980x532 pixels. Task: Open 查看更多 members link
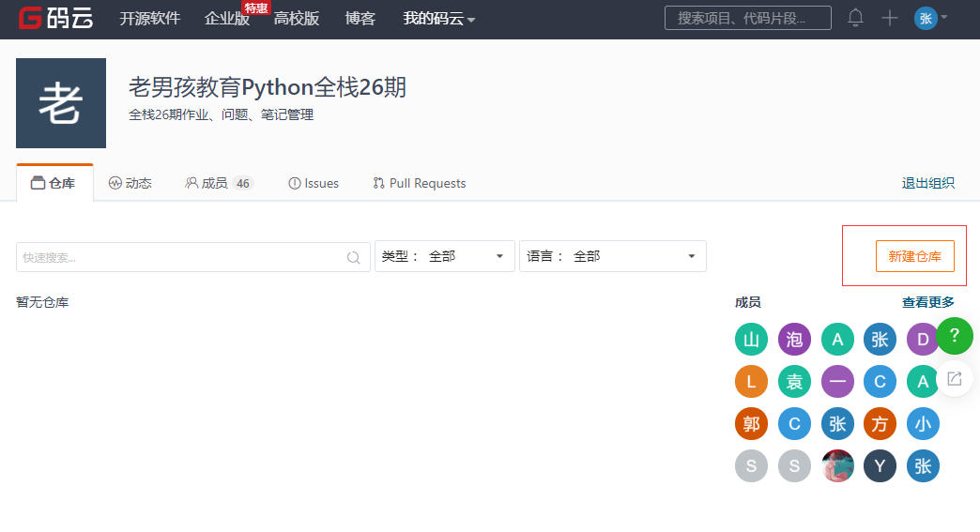pyautogui.click(x=927, y=302)
